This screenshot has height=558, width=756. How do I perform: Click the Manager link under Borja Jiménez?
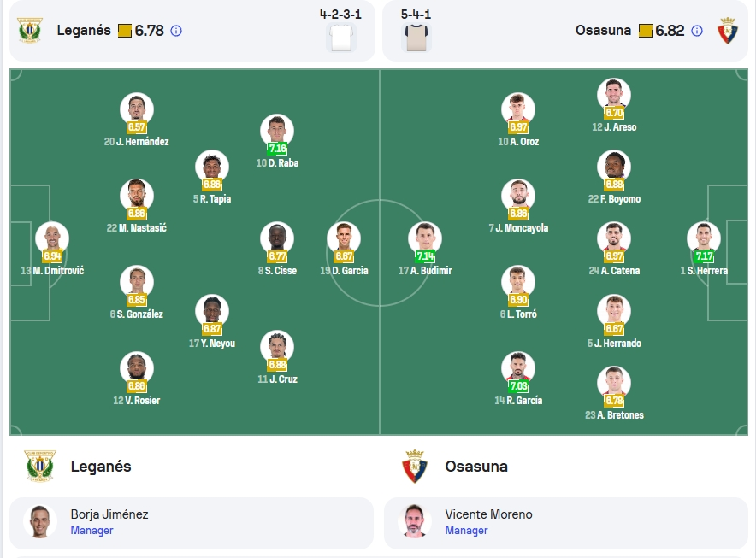92,531
